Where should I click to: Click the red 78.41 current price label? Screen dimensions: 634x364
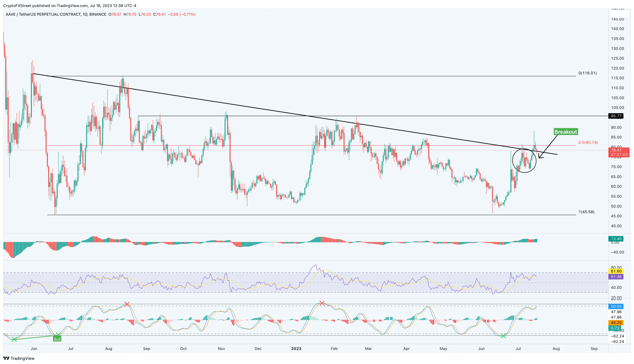point(616,150)
